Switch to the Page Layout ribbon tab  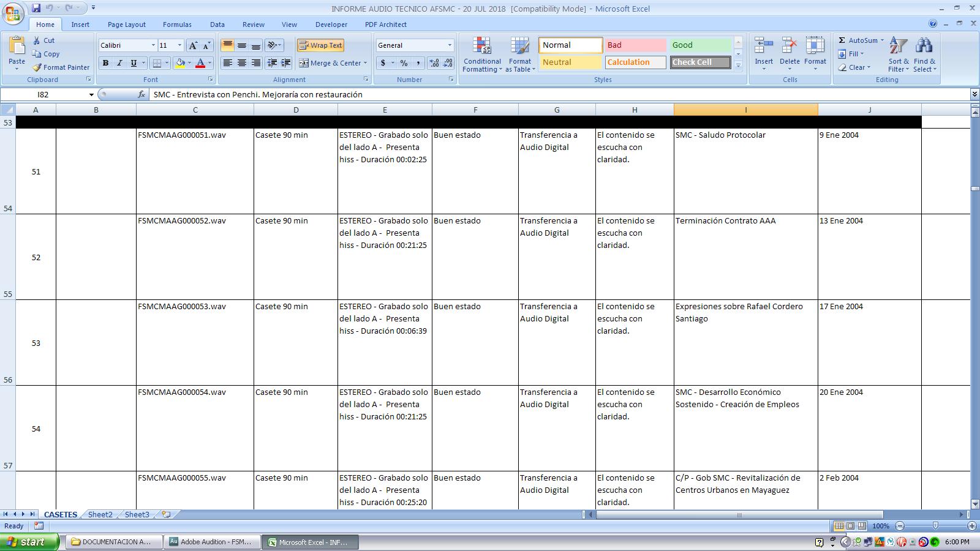tap(126, 24)
